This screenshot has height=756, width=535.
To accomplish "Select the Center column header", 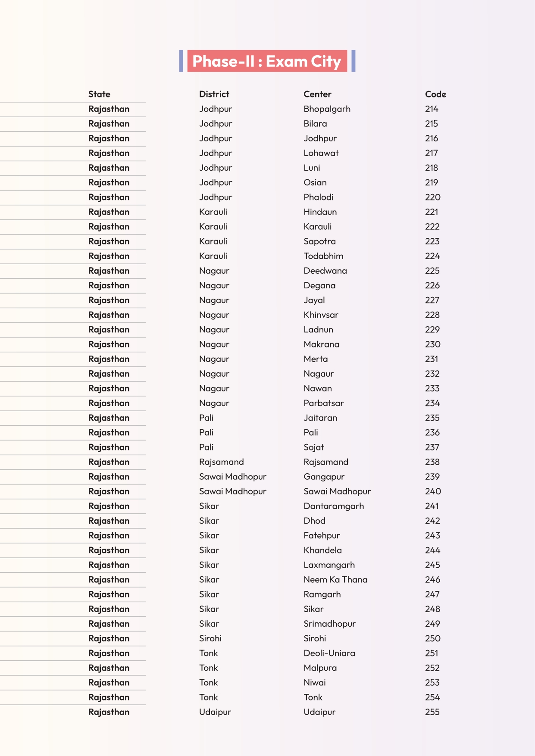I will pos(317,94).
